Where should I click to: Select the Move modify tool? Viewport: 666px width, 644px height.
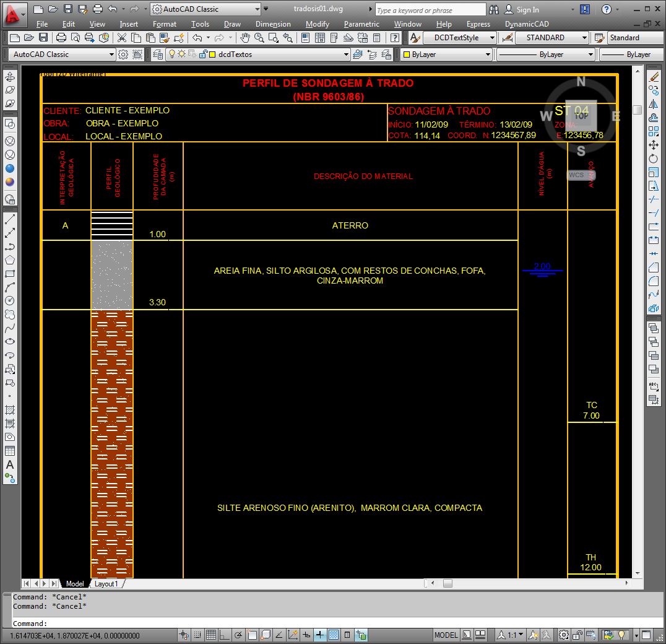[654, 145]
